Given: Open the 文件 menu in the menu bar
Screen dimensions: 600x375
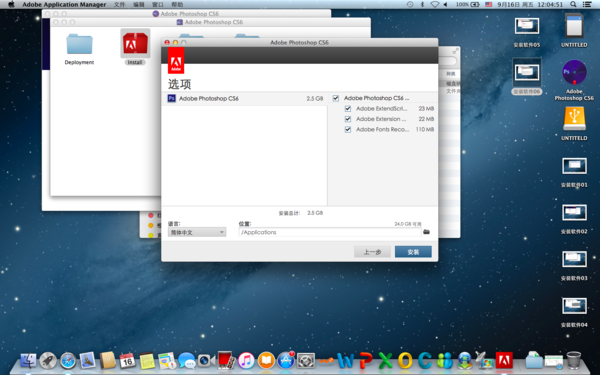Looking at the screenshot, I should (119, 5).
